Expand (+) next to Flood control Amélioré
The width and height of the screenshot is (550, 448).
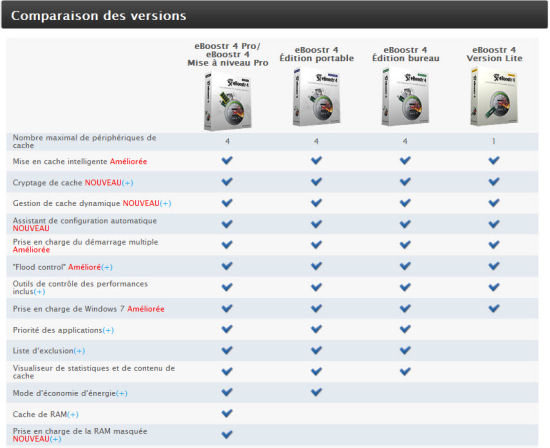(107, 267)
